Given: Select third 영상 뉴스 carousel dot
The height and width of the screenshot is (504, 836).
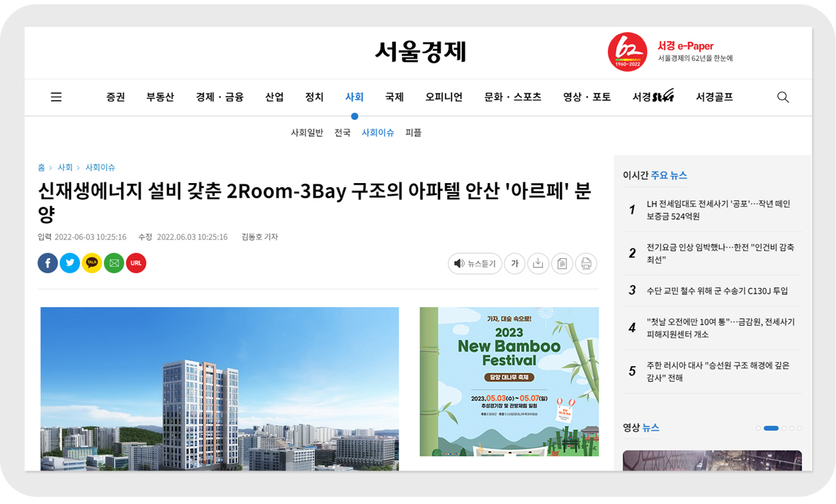Looking at the screenshot, I should 784,428.
